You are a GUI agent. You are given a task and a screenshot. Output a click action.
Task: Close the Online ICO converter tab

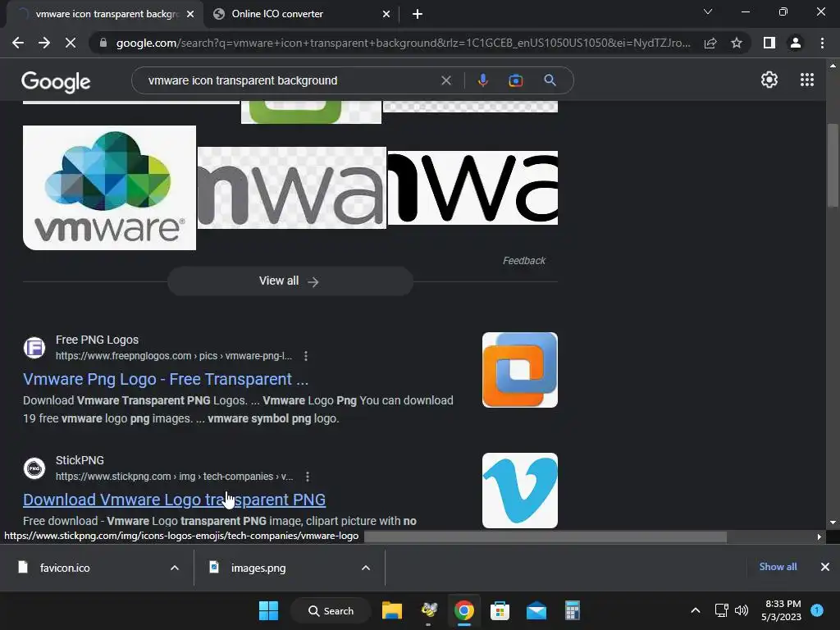tap(386, 14)
